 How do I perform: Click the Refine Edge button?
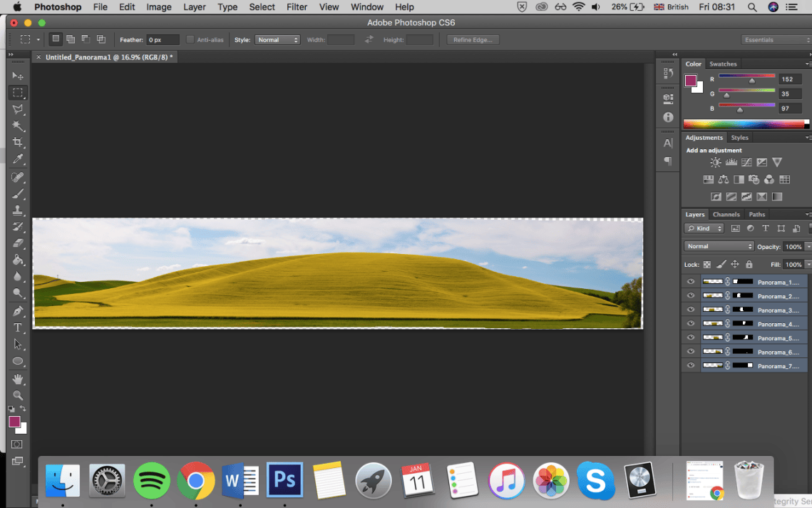pos(473,40)
